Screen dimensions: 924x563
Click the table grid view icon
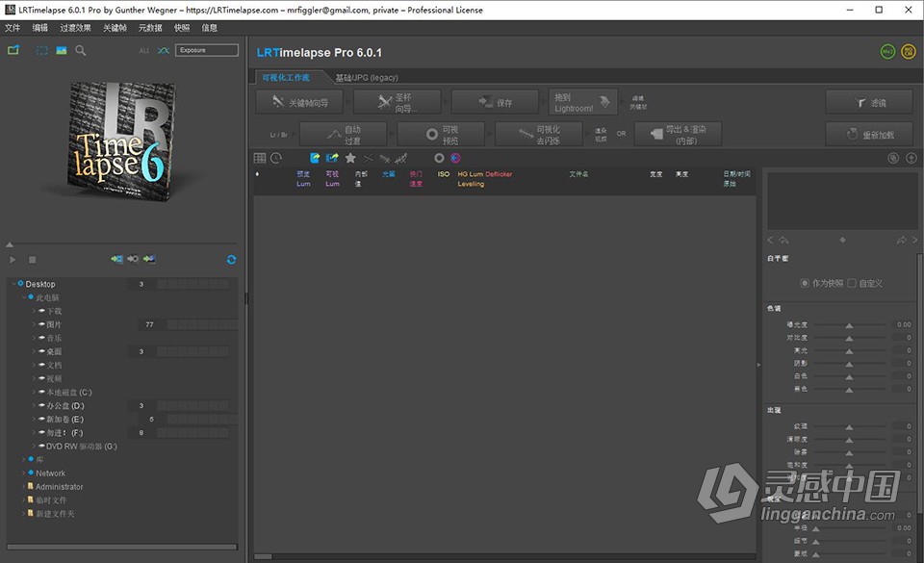(x=260, y=158)
